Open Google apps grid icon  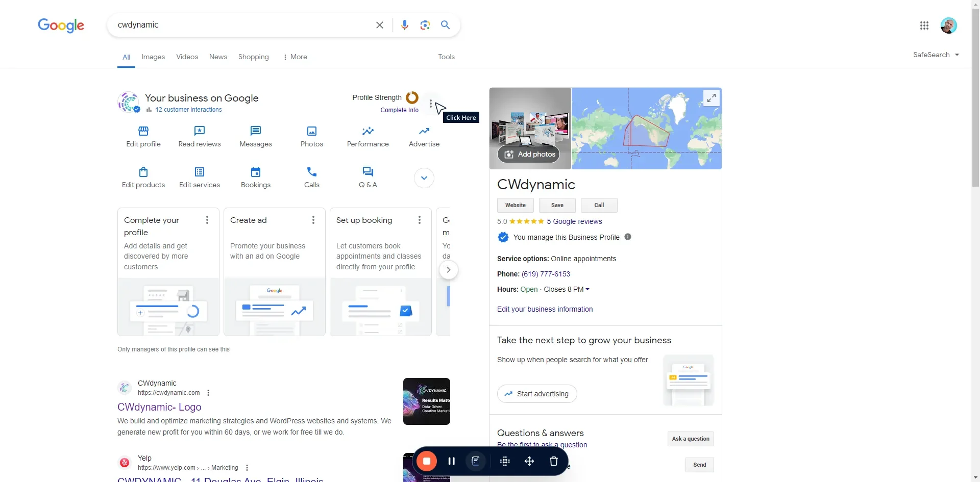point(924,26)
